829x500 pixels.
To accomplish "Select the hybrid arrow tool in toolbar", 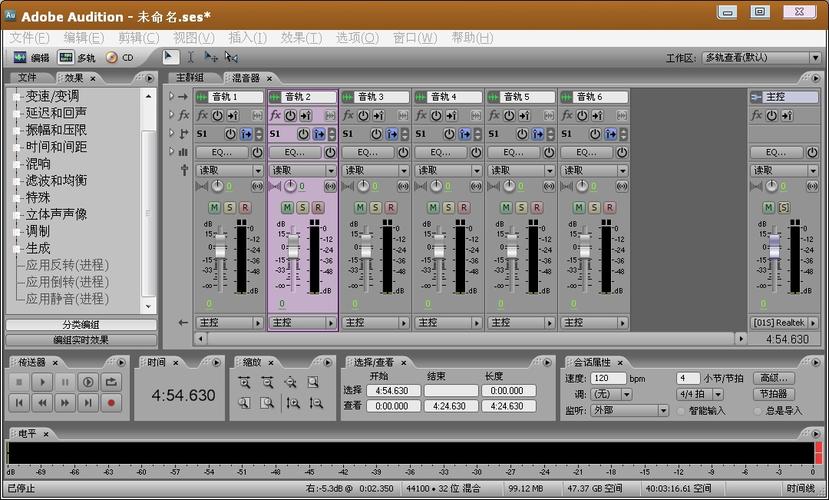I will 170,57.
